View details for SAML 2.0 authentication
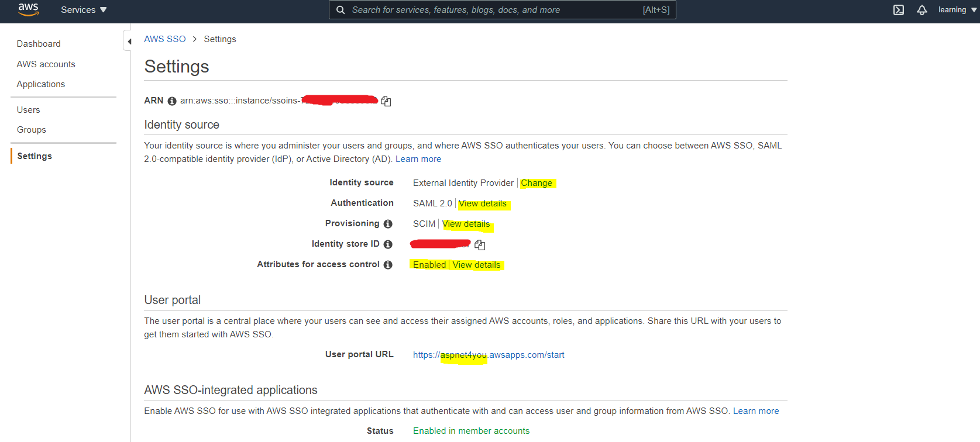The image size is (980, 442). [x=483, y=203]
